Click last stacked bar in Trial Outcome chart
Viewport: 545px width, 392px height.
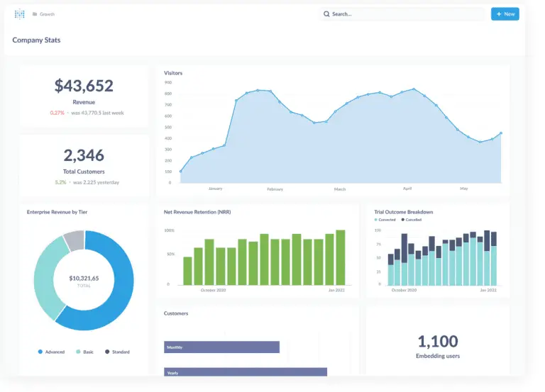[x=494, y=259]
